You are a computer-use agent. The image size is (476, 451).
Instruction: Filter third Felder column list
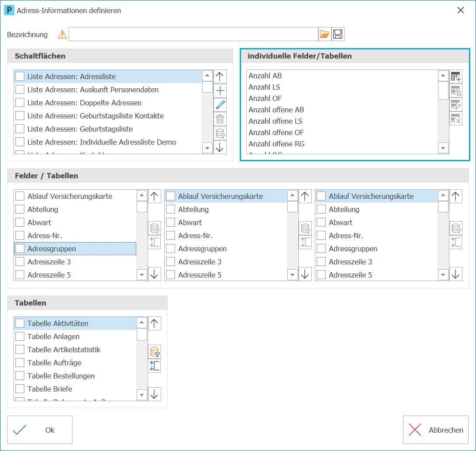[x=455, y=228]
